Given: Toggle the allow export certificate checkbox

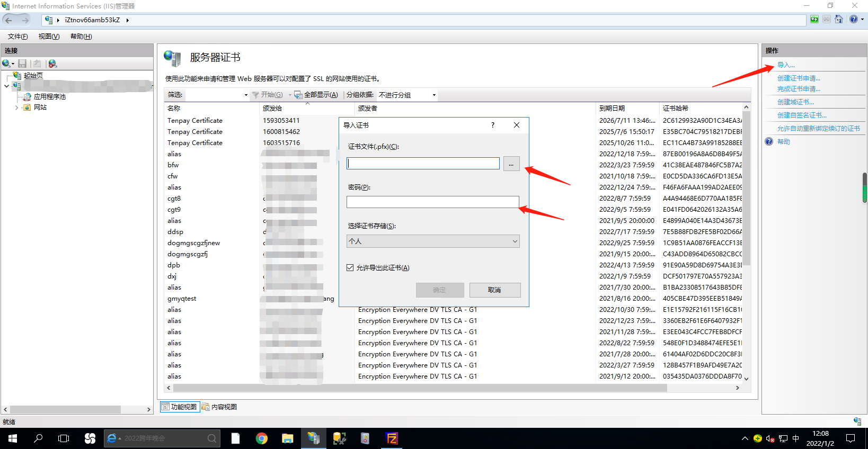Looking at the screenshot, I should click(x=350, y=268).
